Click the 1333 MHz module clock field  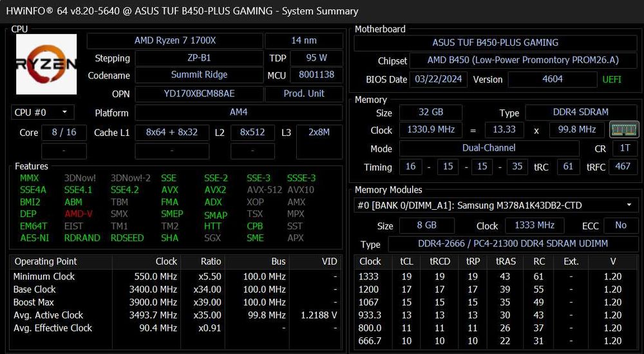(535, 225)
